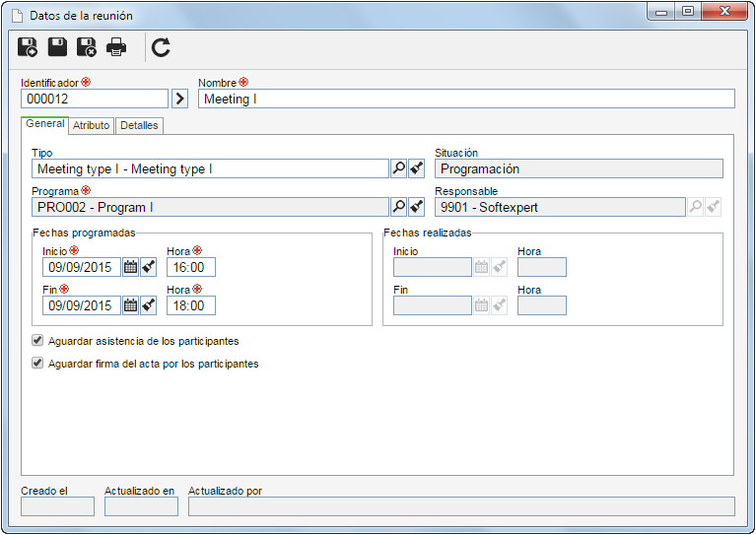Click the Actualizado por field
The width and height of the screenshot is (756, 535).
[461, 506]
